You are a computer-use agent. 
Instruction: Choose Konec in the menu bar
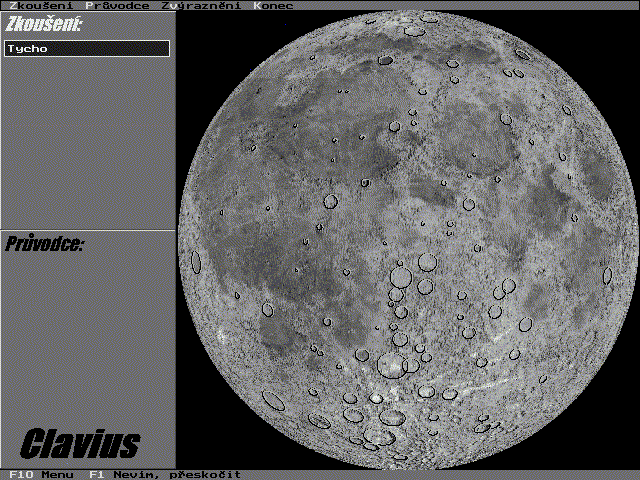[x=272, y=5]
